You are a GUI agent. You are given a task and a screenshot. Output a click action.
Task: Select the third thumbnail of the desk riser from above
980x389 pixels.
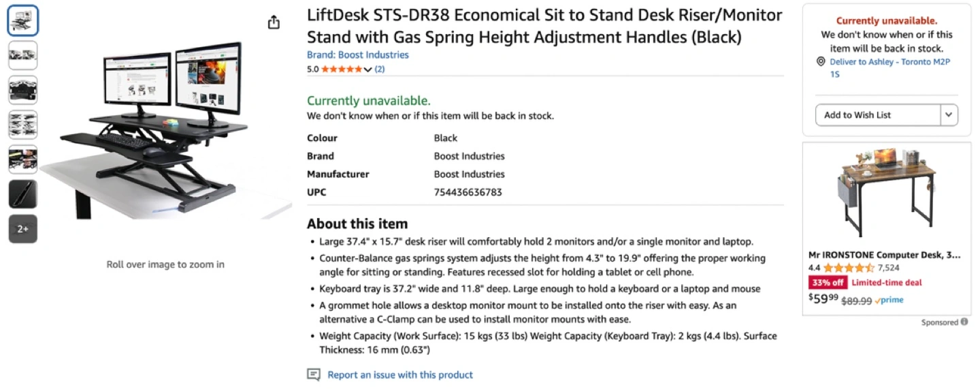pos(23,90)
